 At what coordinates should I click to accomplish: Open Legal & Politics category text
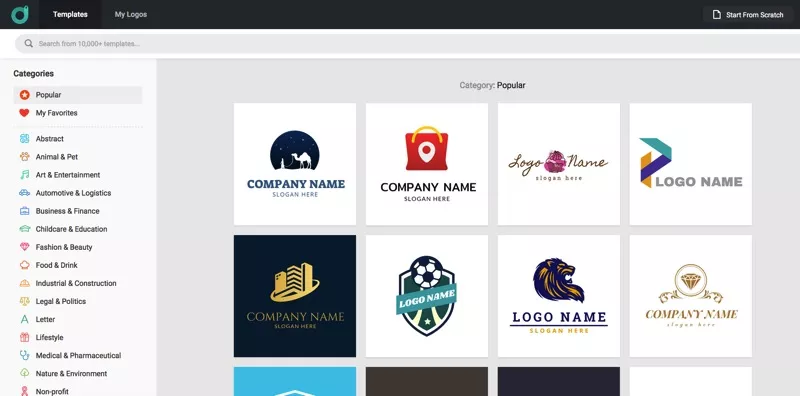[61, 301]
